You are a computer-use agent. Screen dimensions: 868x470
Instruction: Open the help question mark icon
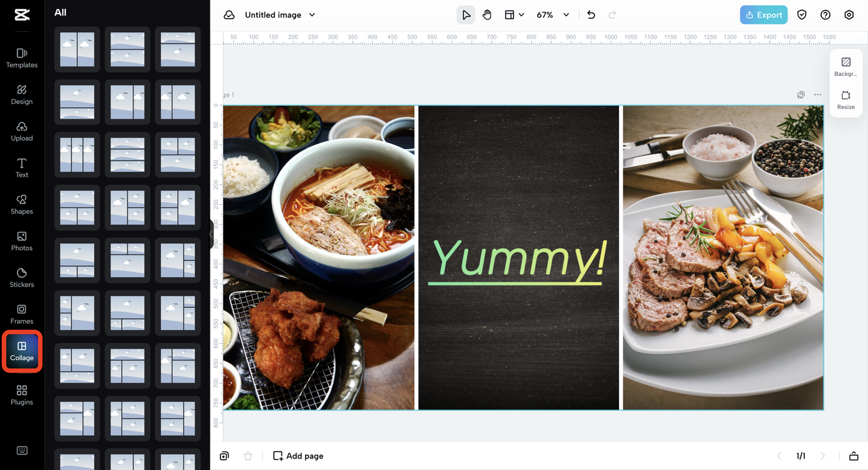click(825, 15)
